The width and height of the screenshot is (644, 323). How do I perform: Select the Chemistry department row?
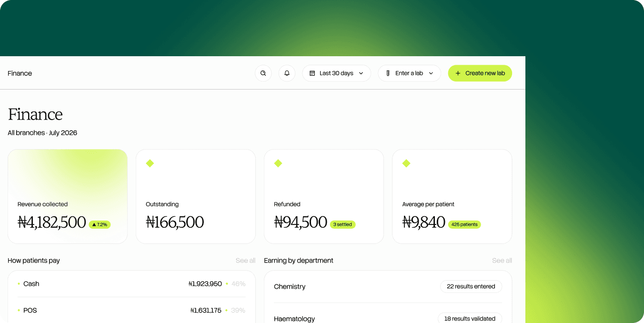[388, 287]
